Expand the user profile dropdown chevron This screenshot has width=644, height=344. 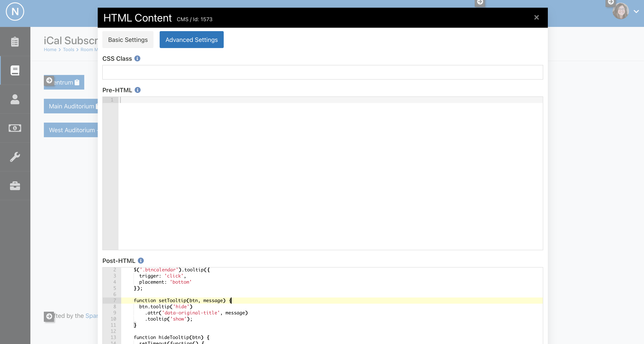pyautogui.click(x=636, y=12)
